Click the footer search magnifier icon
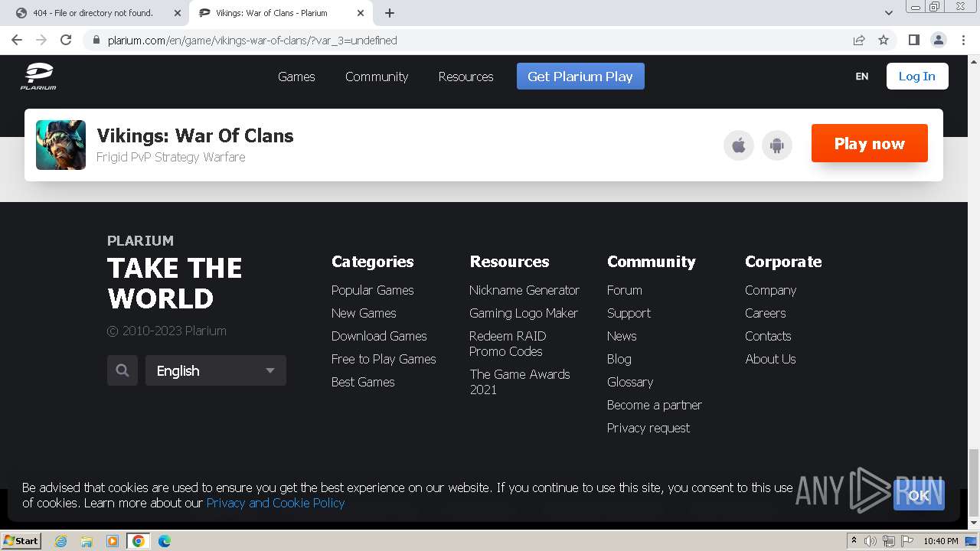The width and height of the screenshot is (980, 551). [x=122, y=370]
